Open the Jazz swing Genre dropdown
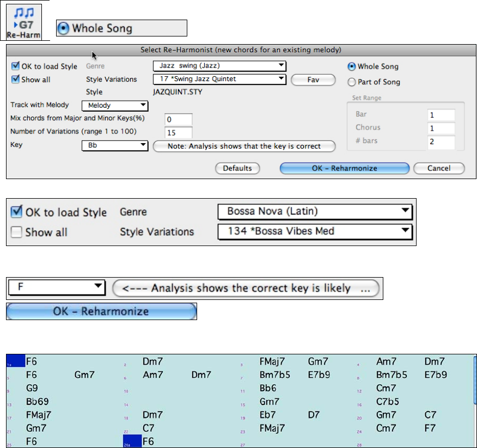 (x=219, y=66)
